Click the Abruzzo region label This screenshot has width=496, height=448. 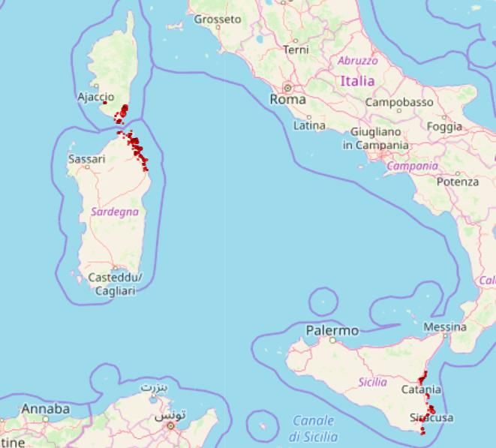(358, 61)
